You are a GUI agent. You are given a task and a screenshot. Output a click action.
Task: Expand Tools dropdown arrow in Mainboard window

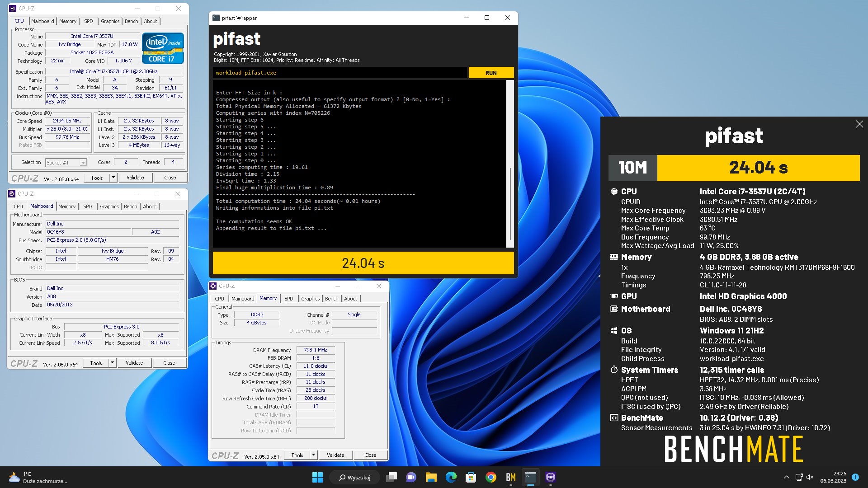pyautogui.click(x=112, y=363)
